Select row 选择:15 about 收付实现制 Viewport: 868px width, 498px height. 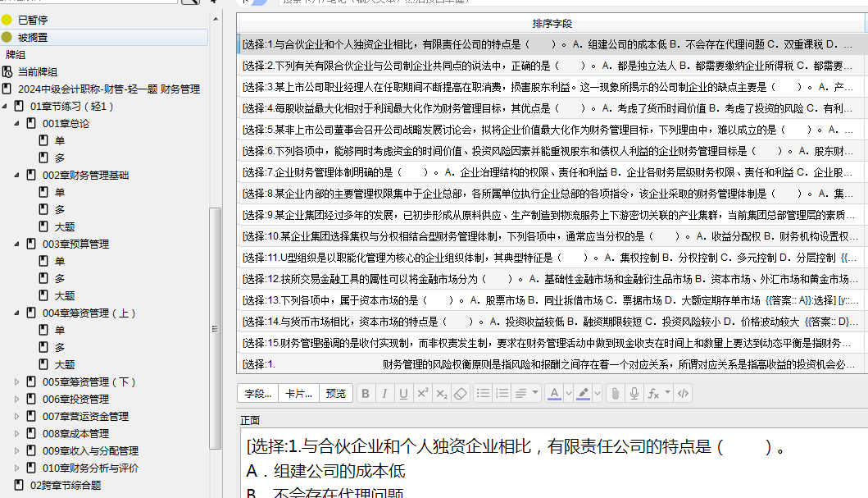(x=552, y=343)
